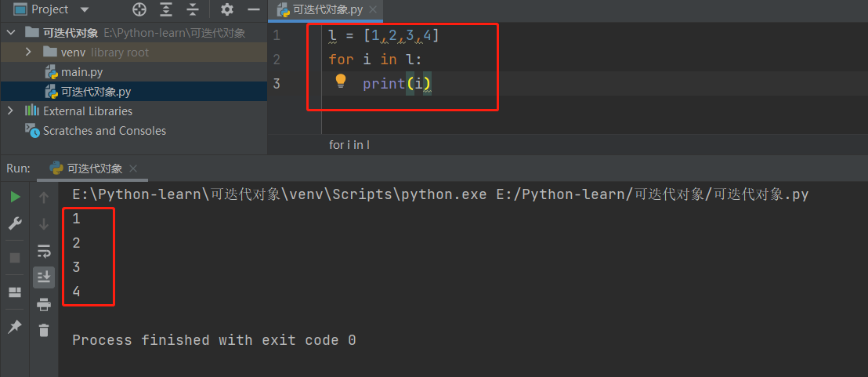Toggle the pin tab icon in Run panel
Image resolution: width=868 pixels, height=377 pixels.
(x=15, y=327)
